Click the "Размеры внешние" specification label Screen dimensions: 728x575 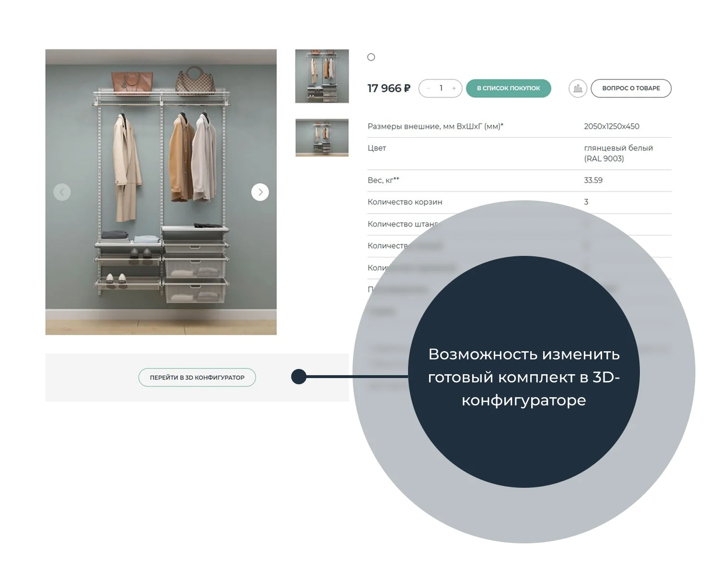pyautogui.click(x=435, y=126)
